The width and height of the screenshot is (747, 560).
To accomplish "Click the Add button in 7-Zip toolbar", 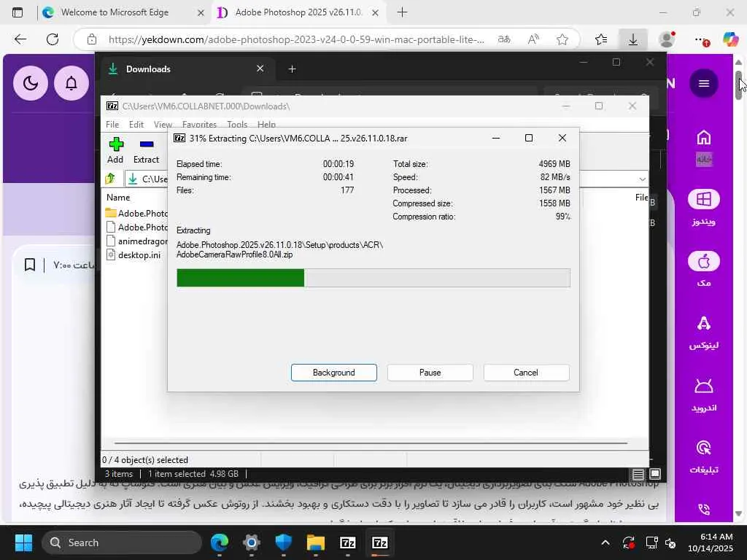I will [115, 150].
